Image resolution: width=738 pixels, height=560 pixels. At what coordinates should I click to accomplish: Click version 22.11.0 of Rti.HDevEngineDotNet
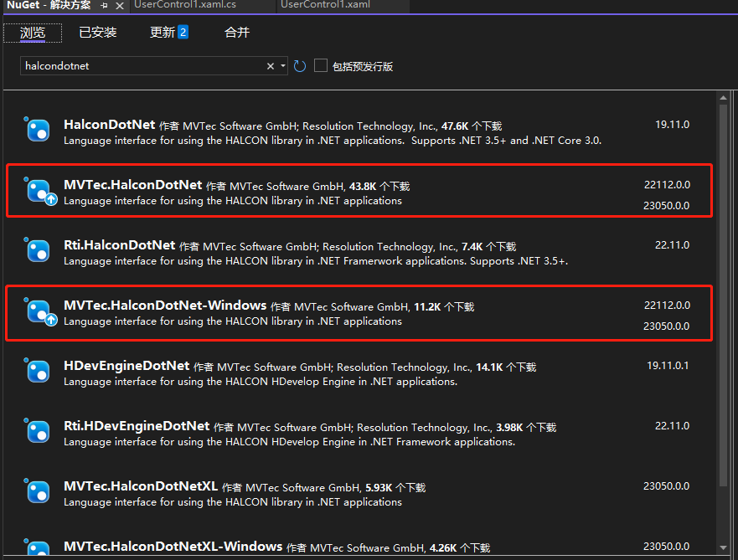coord(672,425)
